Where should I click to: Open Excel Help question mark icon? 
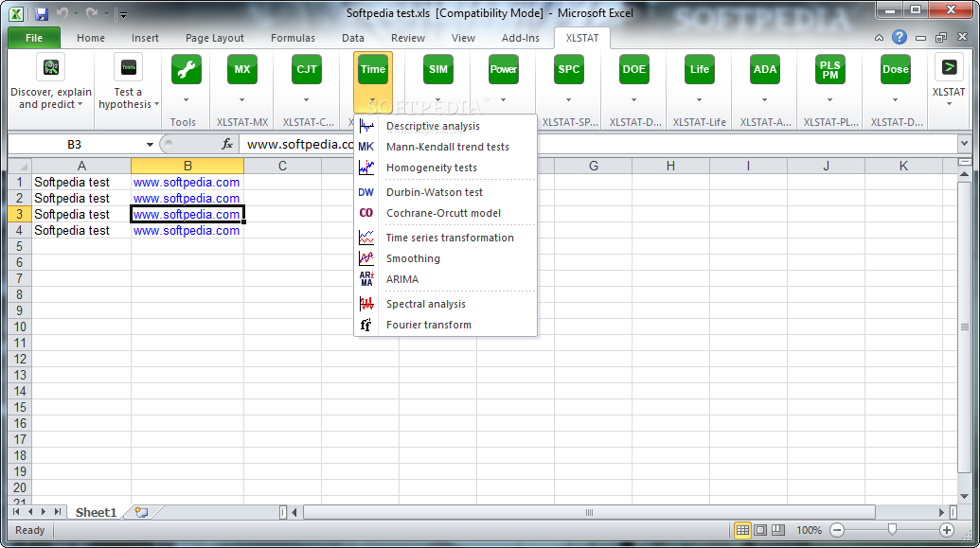[900, 38]
